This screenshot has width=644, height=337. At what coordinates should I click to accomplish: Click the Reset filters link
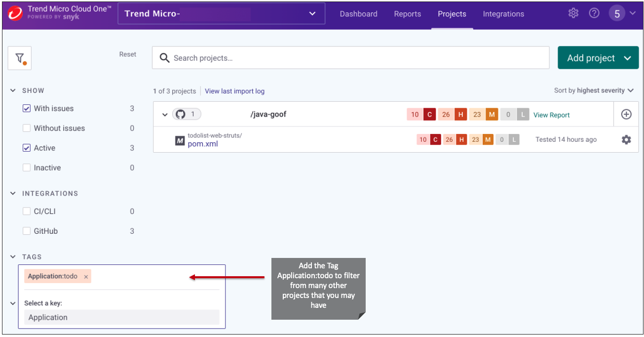[128, 54]
